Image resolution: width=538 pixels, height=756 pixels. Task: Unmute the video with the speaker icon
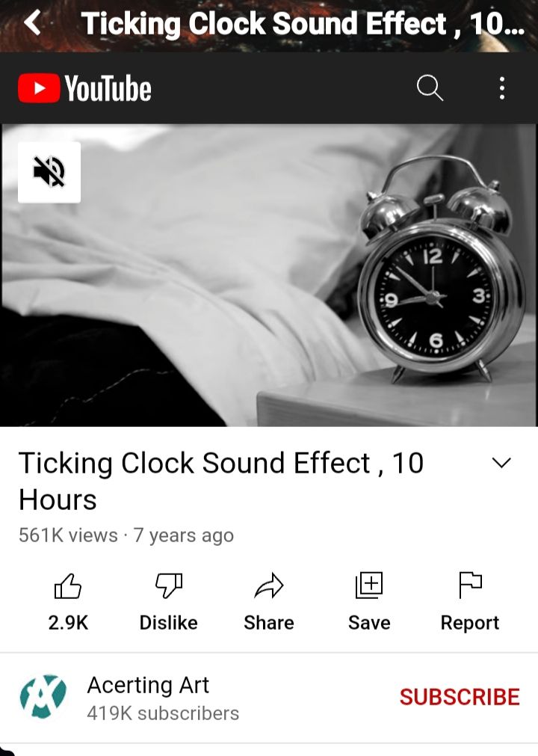click(49, 172)
